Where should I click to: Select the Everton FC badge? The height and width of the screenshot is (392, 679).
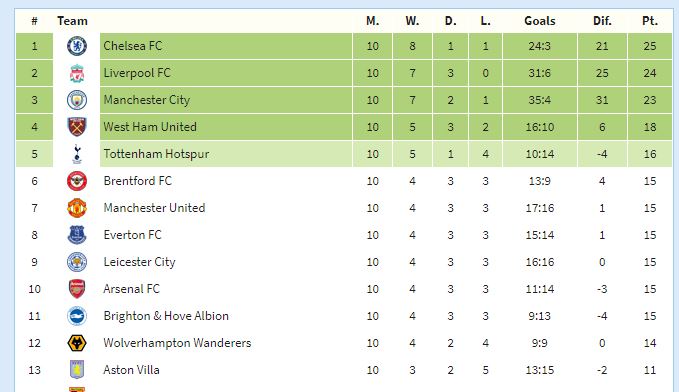(x=77, y=235)
